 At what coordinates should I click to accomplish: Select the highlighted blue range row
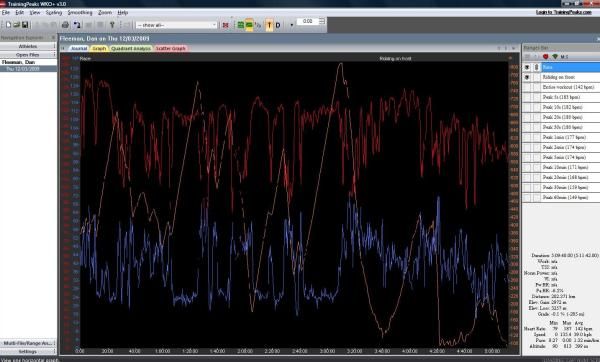pyautogui.click(x=571, y=67)
